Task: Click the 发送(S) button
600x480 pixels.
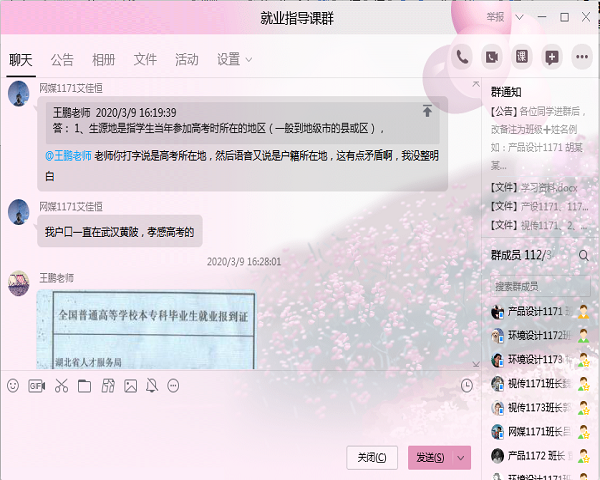Action: [x=430, y=458]
